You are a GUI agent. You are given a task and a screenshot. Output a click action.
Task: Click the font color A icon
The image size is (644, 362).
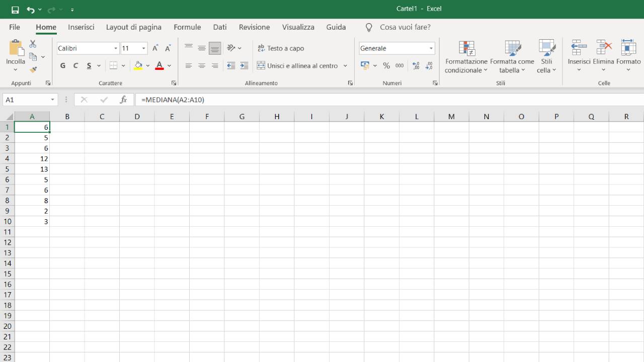tap(159, 65)
